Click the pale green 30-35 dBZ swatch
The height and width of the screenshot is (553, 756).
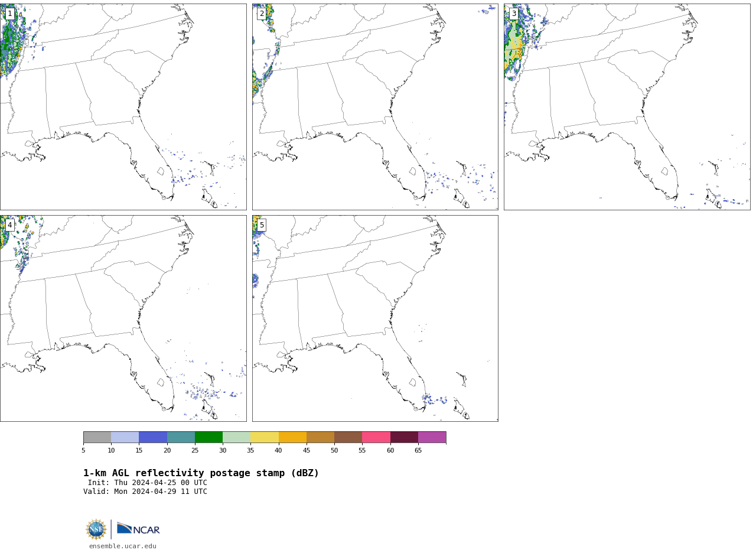237,437
